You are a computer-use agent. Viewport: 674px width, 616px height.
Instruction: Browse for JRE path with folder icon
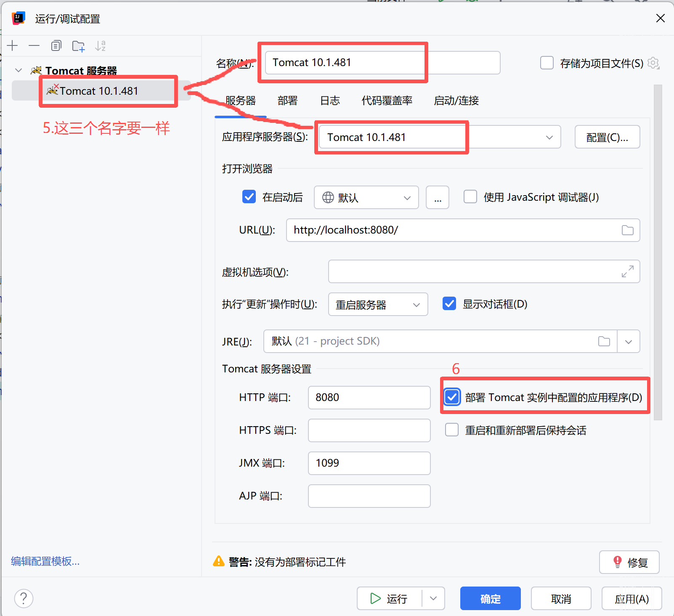(x=604, y=341)
